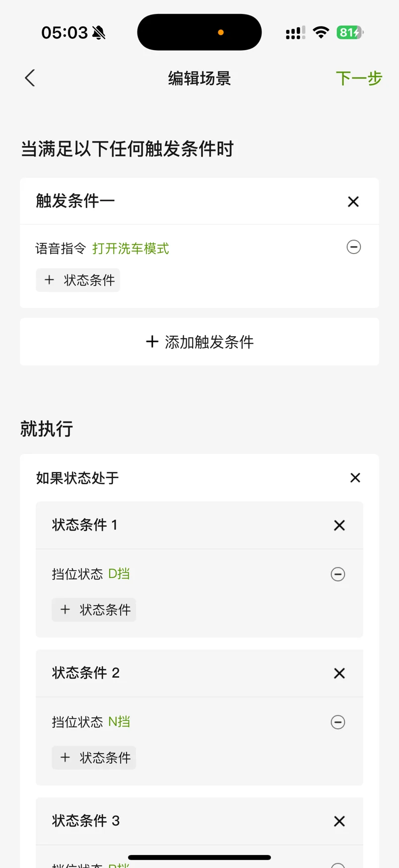Remove 触发条件一 with its X icon
The width and height of the screenshot is (399, 868).
coord(353,202)
